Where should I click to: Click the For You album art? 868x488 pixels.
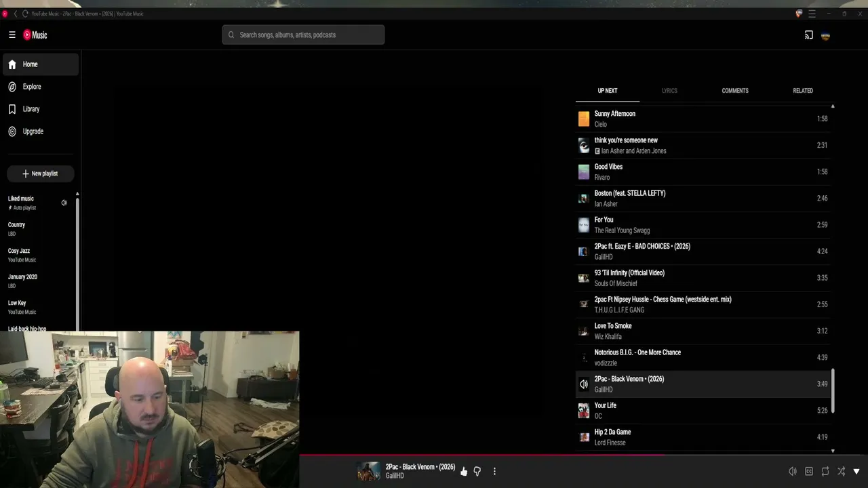point(584,225)
